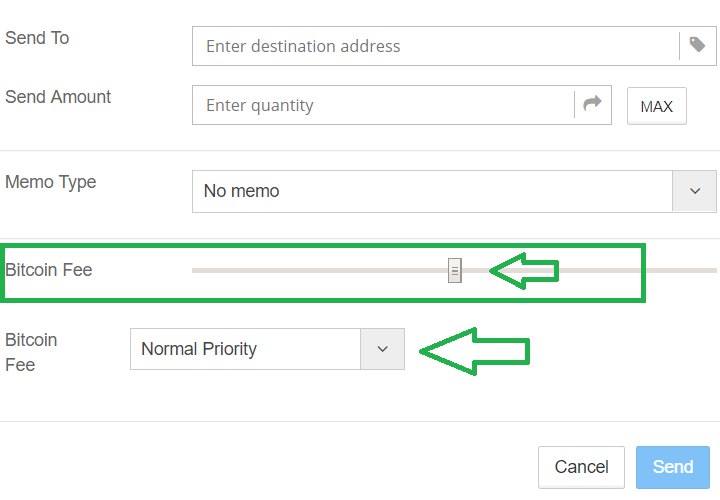This screenshot has height=500, width=720.
Task: Click Bitcoin Fee label beside the slider
Action: tap(49, 270)
